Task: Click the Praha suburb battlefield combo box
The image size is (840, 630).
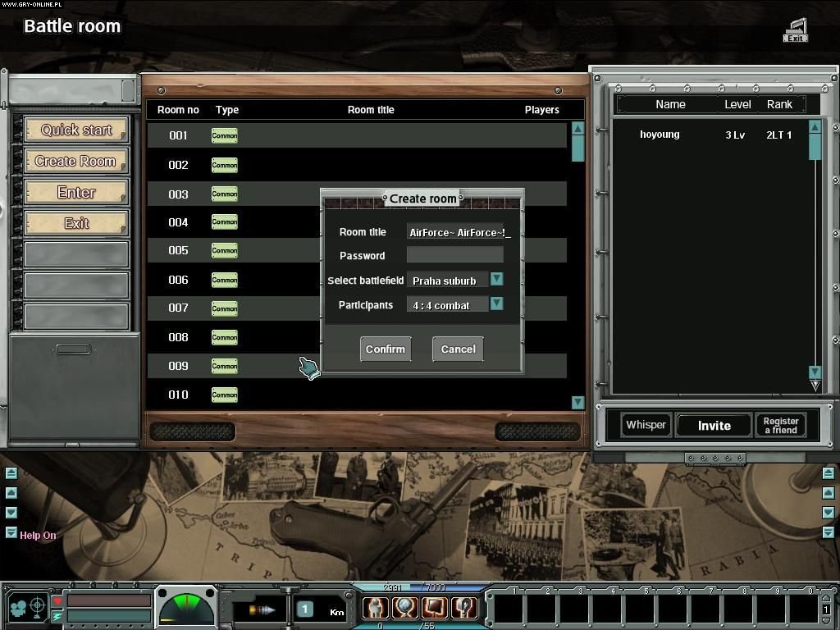Action: tap(447, 281)
